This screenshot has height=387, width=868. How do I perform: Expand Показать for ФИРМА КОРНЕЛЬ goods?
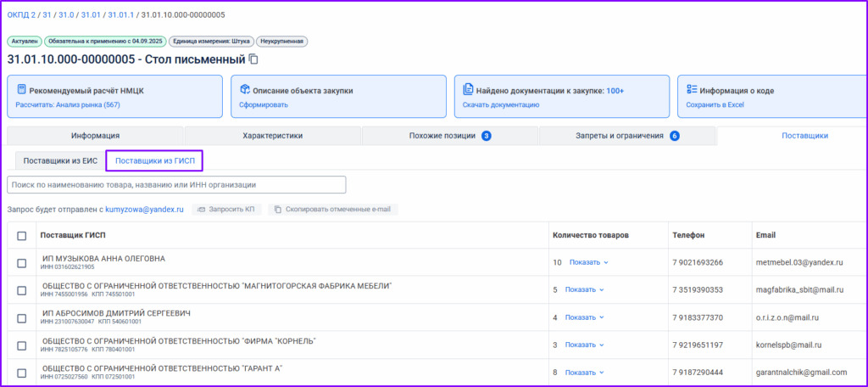pyautogui.click(x=584, y=345)
